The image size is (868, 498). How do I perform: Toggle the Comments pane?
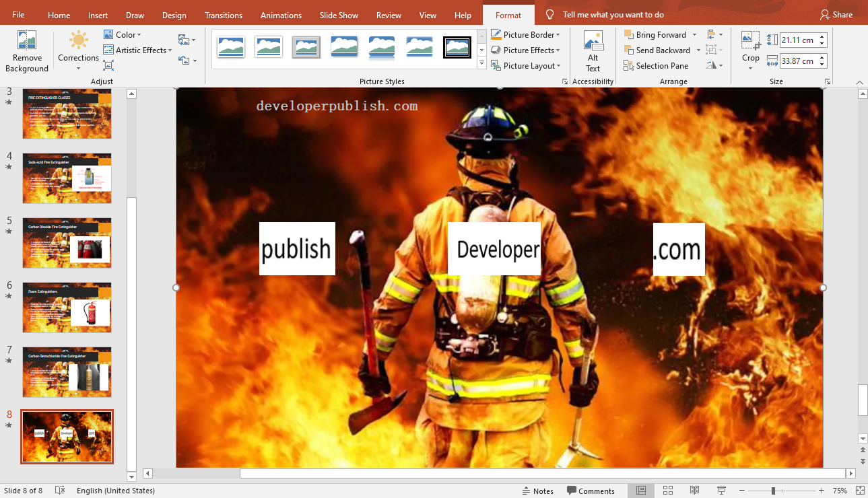(591, 491)
